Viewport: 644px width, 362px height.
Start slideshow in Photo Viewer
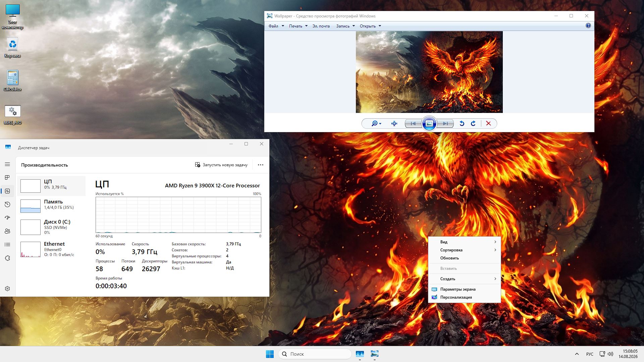(x=429, y=123)
